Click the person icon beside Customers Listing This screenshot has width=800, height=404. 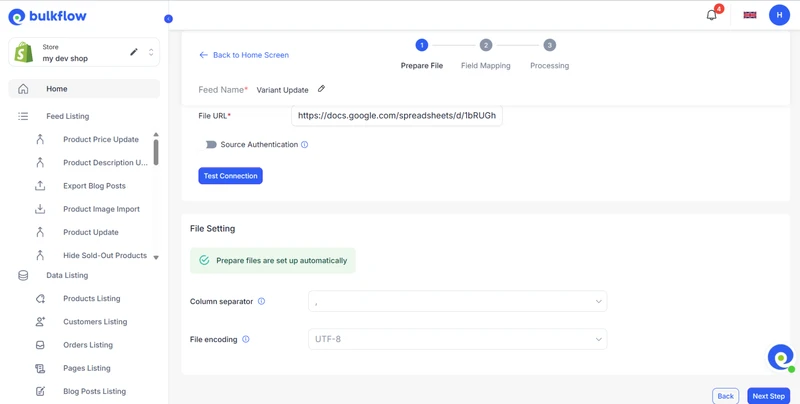[40, 322]
